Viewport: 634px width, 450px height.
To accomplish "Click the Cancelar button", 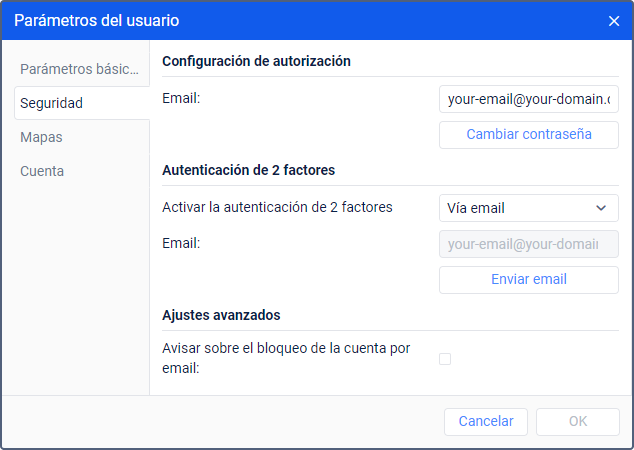I will (x=486, y=421).
